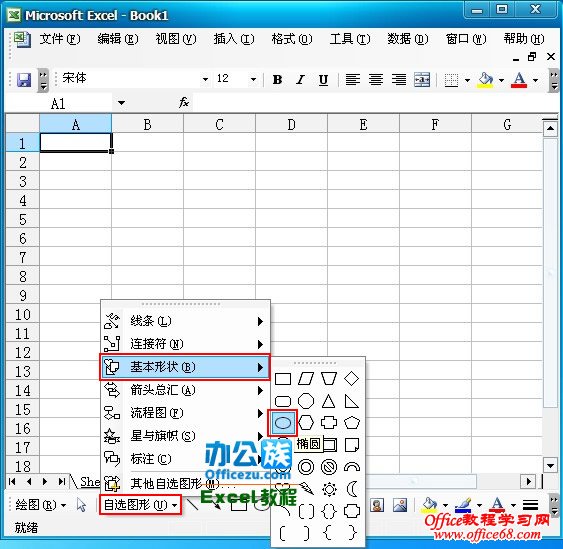Click into the formula bar input
Screen dimensions: 563x549
(x=375, y=103)
